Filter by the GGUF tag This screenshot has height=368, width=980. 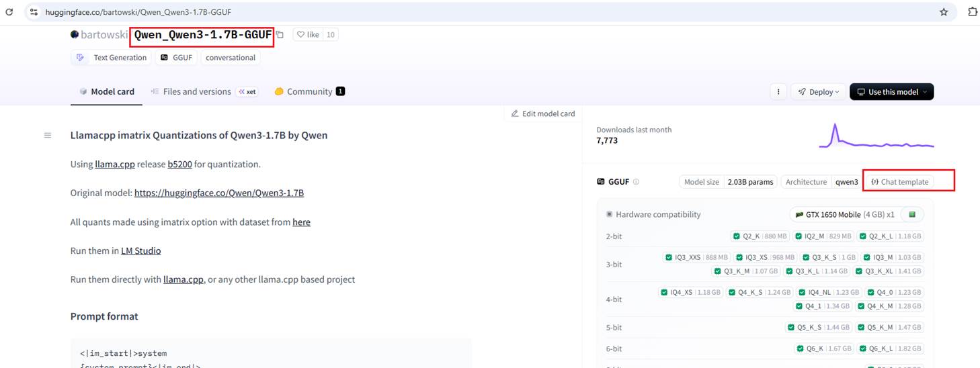176,58
